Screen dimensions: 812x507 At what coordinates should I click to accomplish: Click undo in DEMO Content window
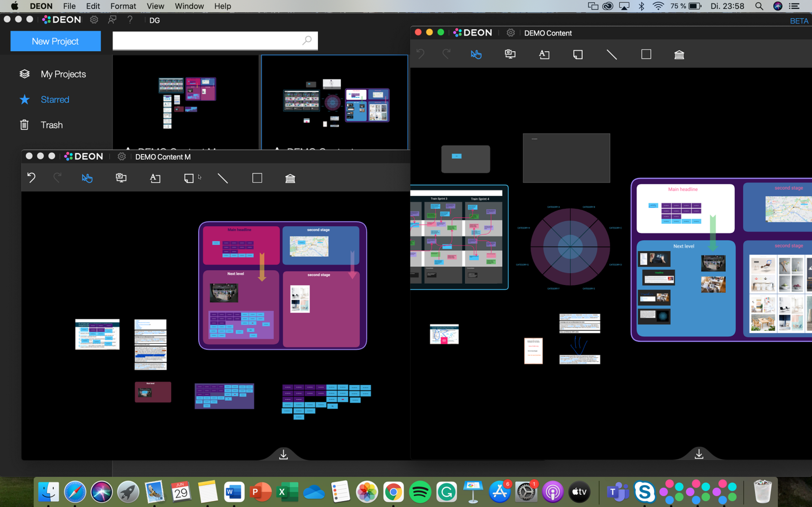click(420, 54)
